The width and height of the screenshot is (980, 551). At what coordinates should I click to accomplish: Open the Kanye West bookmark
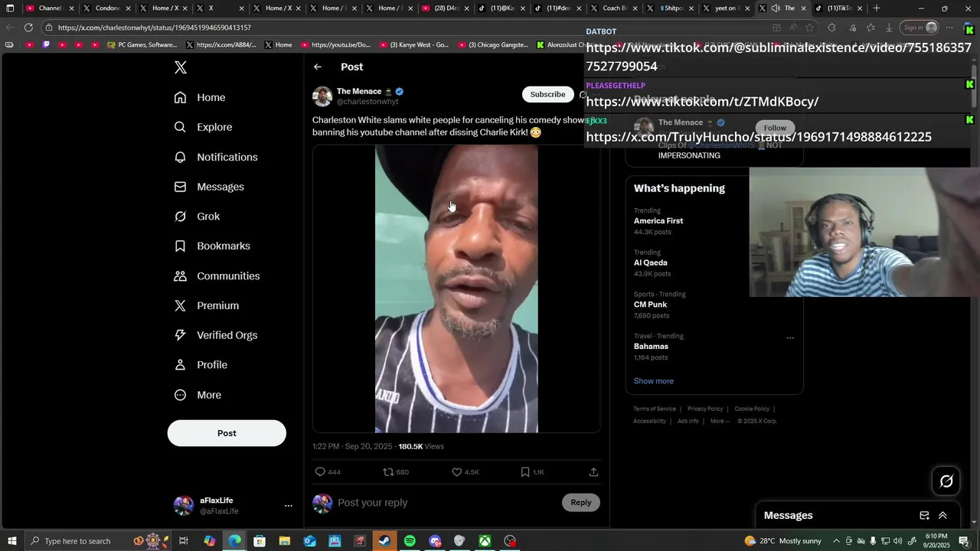pos(413,45)
